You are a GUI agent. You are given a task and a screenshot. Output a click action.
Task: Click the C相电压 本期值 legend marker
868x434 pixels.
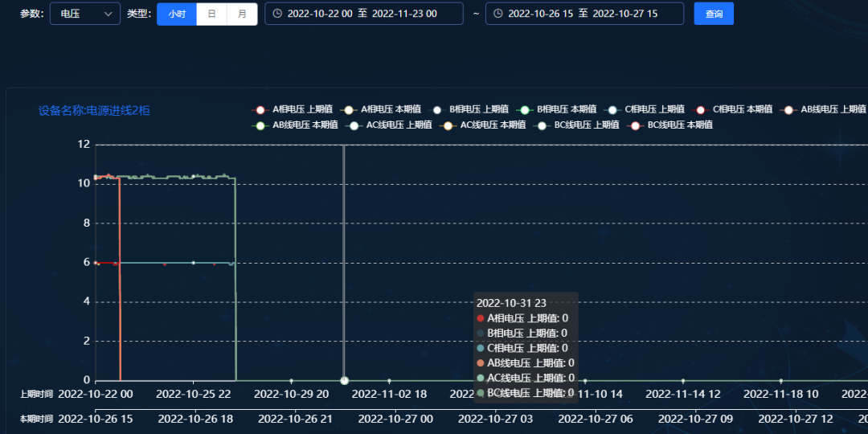(x=701, y=109)
